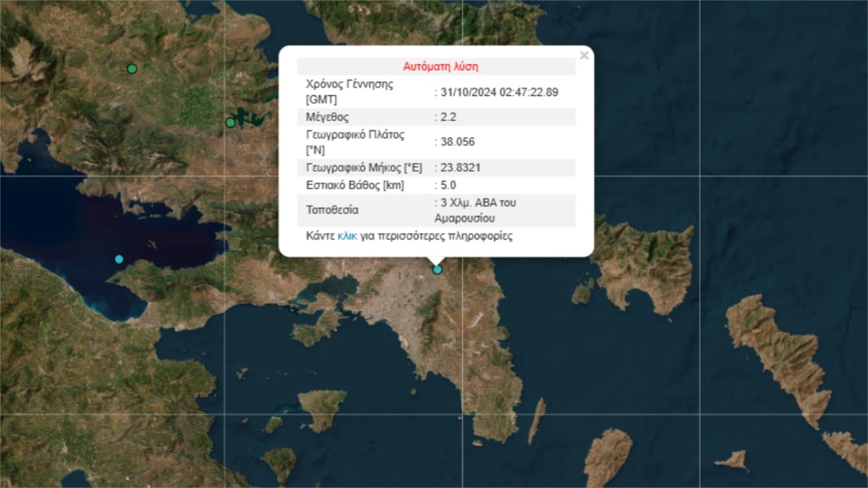Click the cyan earthquake dot in the Corinthian Gulf
This screenshot has width=868, height=488.
click(x=119, y=259)
